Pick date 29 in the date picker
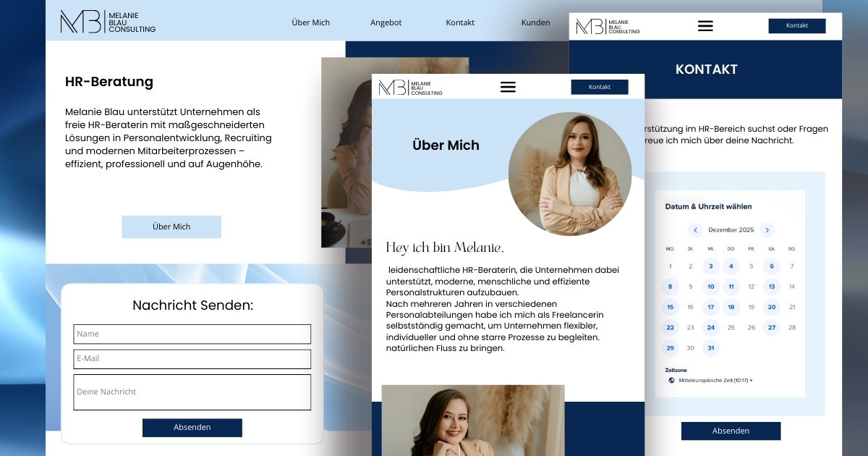 (671, 348)
